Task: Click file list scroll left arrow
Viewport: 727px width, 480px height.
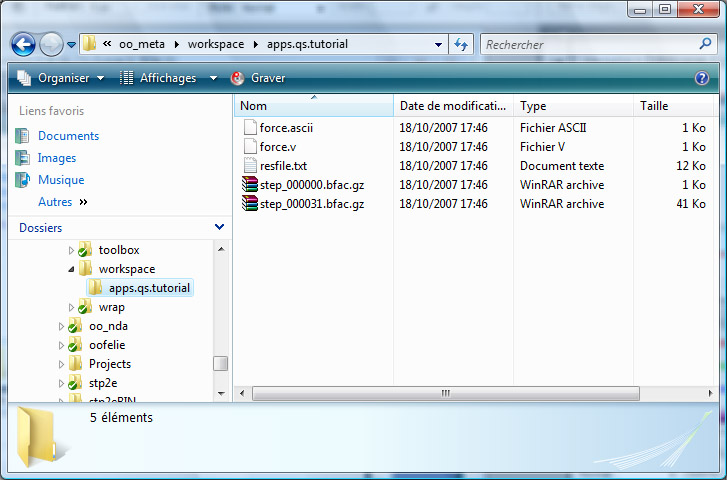Action: (242, 393)
